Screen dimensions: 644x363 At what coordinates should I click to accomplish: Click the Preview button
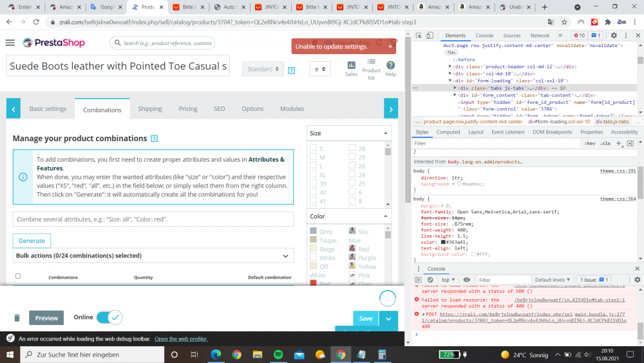click(x=46, y=318)
